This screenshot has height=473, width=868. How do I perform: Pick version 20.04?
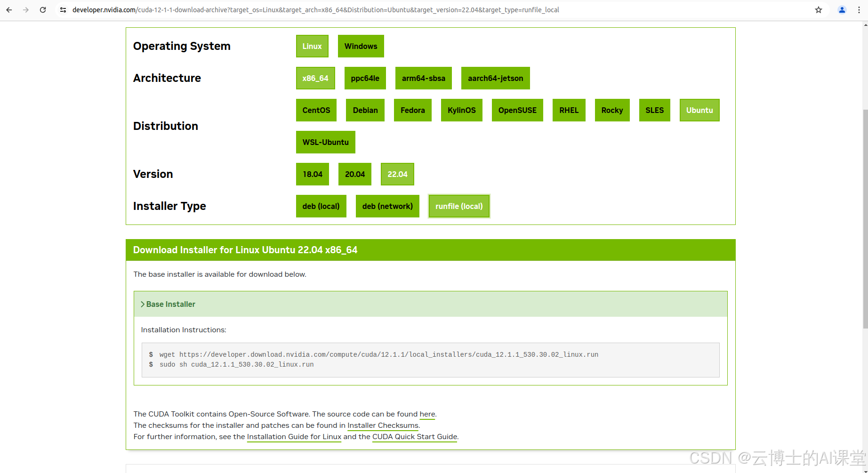(x=355, y=174)
